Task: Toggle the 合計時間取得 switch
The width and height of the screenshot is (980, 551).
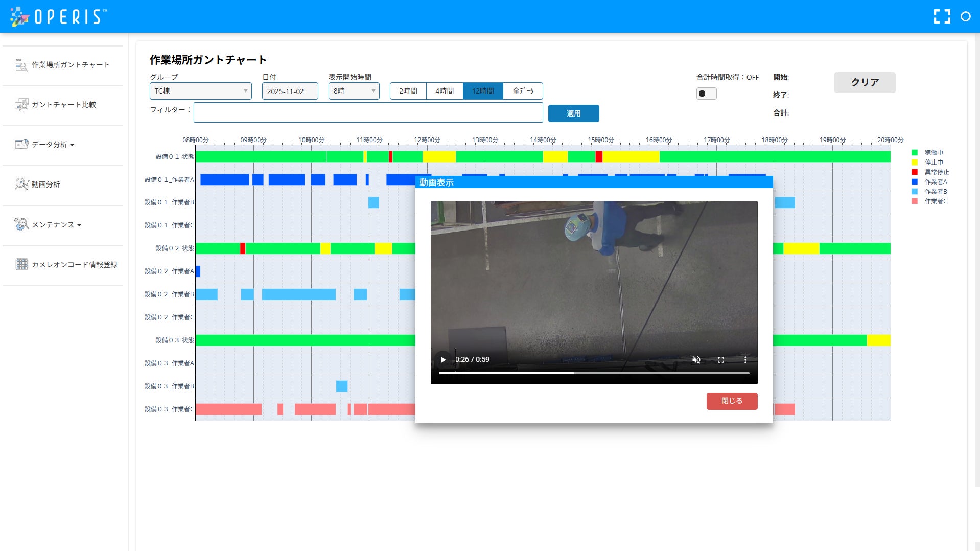Action: click(706, 94)
